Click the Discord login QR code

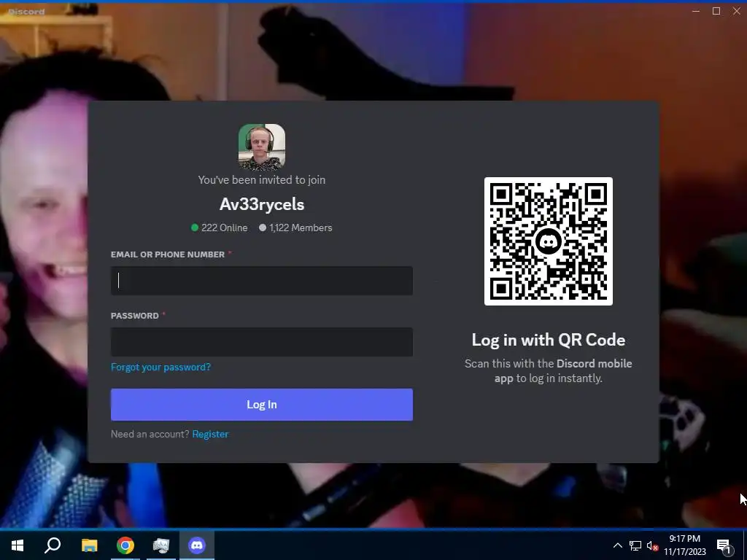tap(549, 241)
